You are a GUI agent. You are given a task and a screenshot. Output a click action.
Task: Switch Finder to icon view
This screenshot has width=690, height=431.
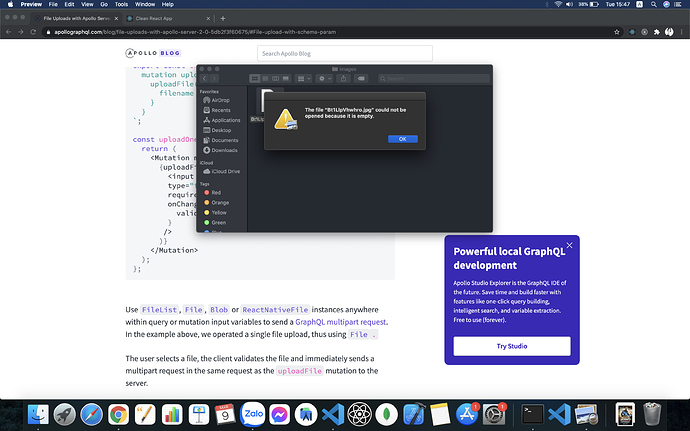tap(254, 78)
